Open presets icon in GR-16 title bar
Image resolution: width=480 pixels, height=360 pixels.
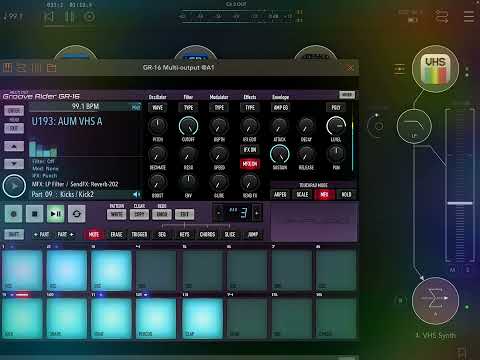point(51,68)
